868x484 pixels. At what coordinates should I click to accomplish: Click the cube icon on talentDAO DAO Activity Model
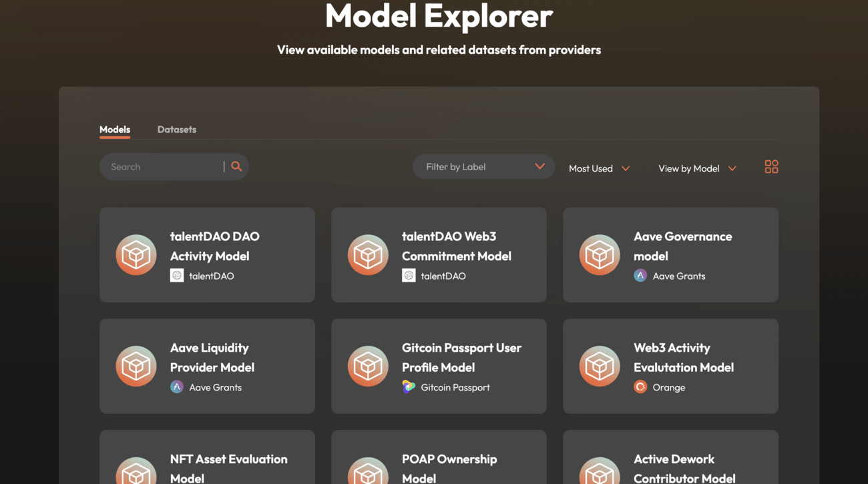(x=136, y=255)
